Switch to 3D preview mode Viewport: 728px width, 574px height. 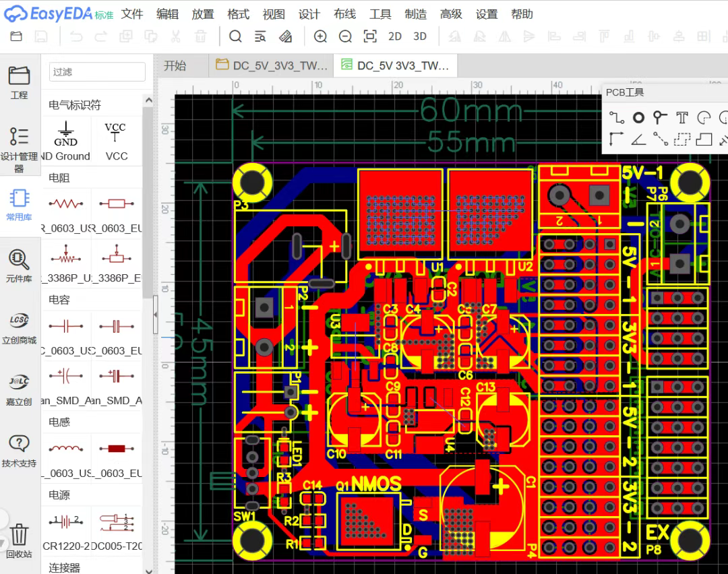coord(420,36)
